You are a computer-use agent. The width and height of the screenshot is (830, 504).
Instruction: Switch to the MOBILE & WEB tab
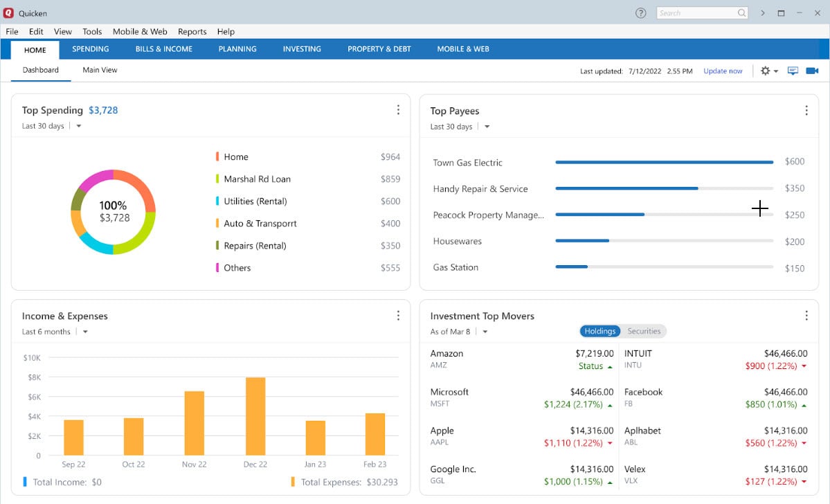(x=462, y=48)
